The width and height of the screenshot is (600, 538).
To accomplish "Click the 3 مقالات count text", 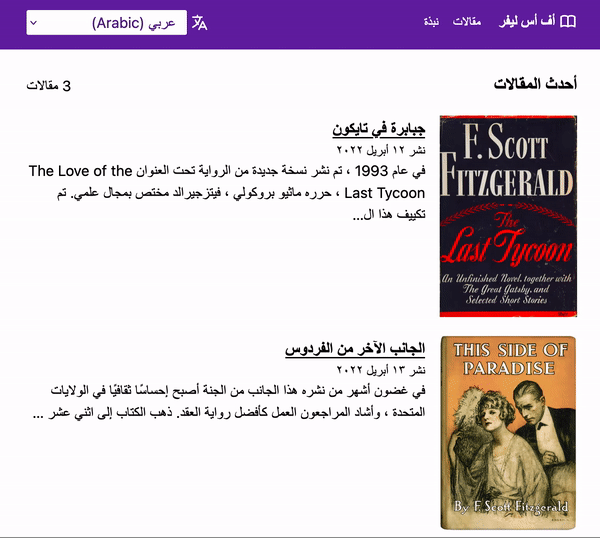I will [x=49, y=86].
